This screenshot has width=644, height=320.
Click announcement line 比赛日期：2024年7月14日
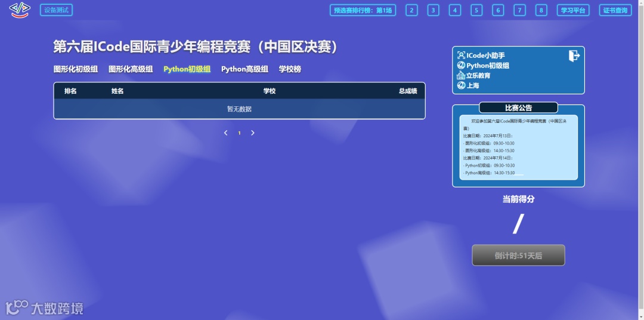(488, 158)
